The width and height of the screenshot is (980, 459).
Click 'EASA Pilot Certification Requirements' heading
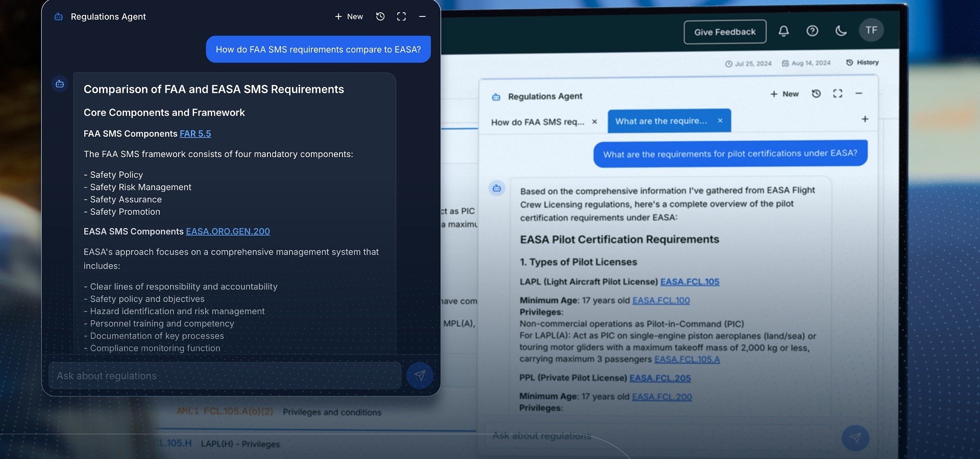pyautogui.click(x=620, y=240)
